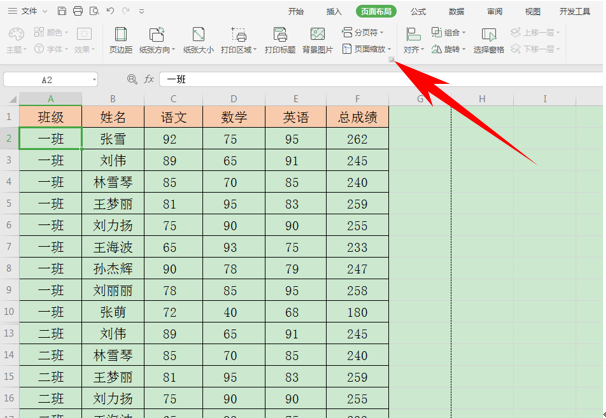The image size is (606, 418).
Task: Click the total score cell 233
Action: (x=357, y=247)
